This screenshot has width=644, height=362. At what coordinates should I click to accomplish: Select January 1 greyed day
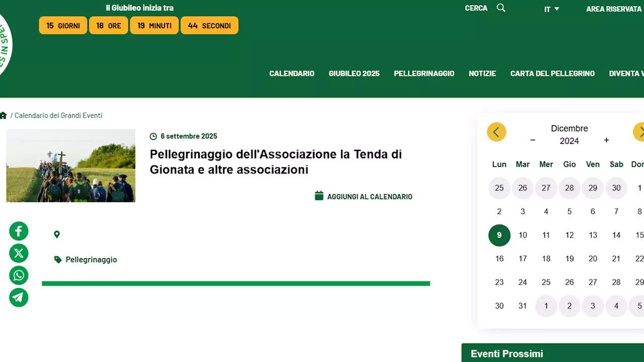pyautogui.click(x=546, y=306)
